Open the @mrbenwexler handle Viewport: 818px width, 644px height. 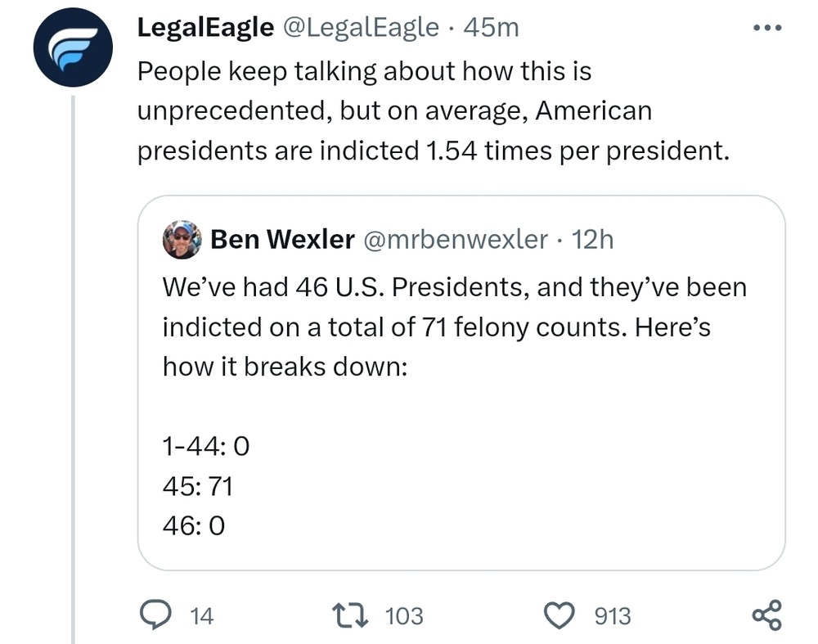click(x=455, y=240)
